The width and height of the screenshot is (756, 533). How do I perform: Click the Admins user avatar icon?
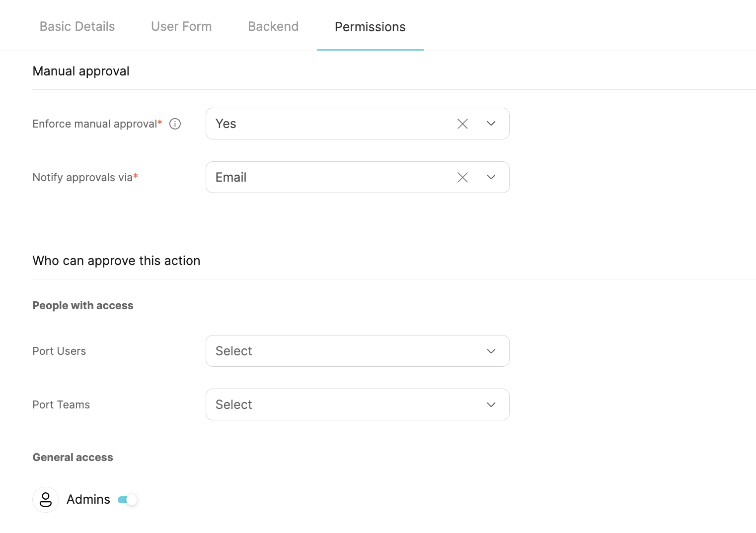pos(46,500)
